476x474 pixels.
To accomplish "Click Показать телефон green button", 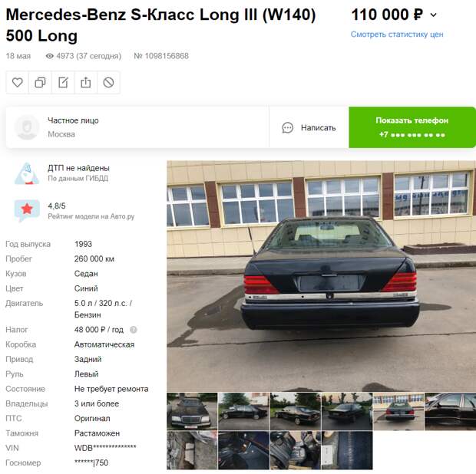I will click(412, 127).
